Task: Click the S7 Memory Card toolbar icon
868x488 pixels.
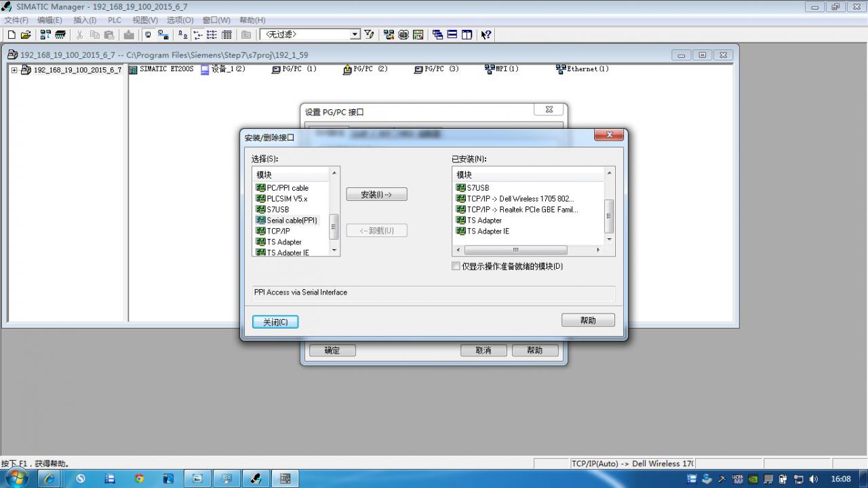Action: 60,35
